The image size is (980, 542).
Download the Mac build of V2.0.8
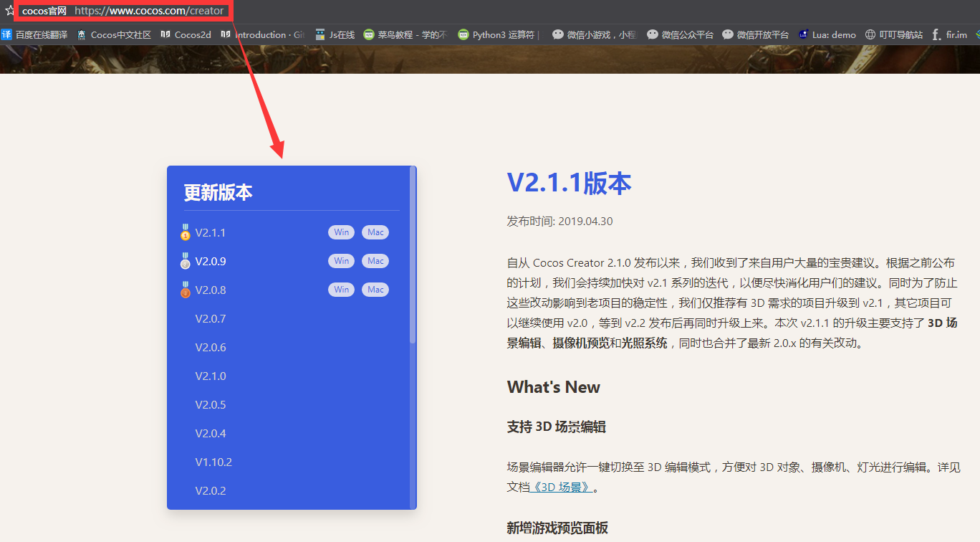tap(375, 290)
